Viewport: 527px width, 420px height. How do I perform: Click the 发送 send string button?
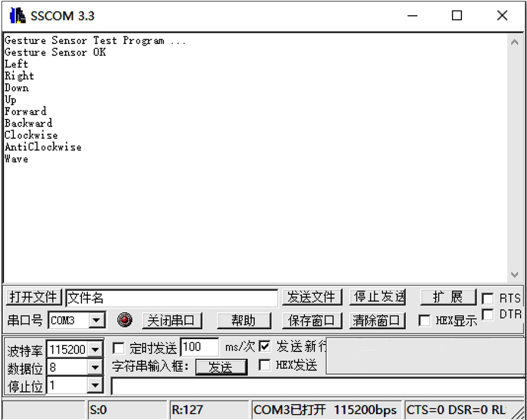[221, 367]
